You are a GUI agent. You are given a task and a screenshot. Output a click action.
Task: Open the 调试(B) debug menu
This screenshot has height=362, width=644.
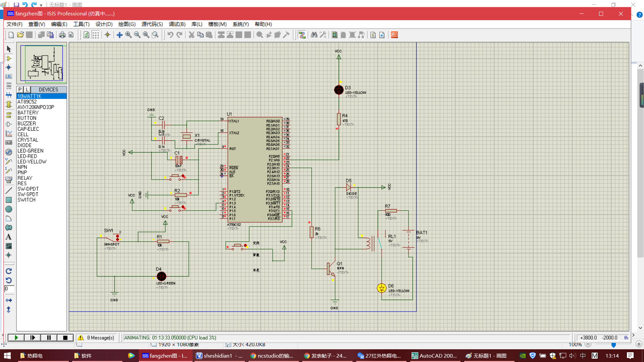[x=177, y=24]
